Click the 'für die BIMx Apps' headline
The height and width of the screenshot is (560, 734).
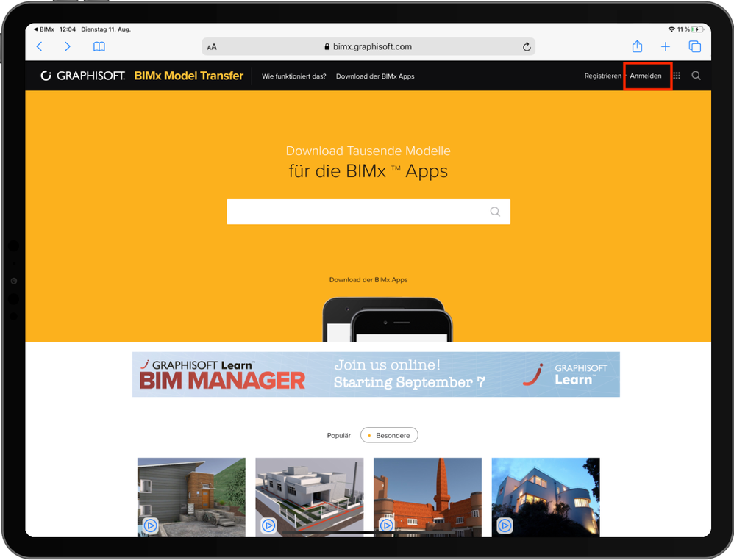[x=368, y=171]
